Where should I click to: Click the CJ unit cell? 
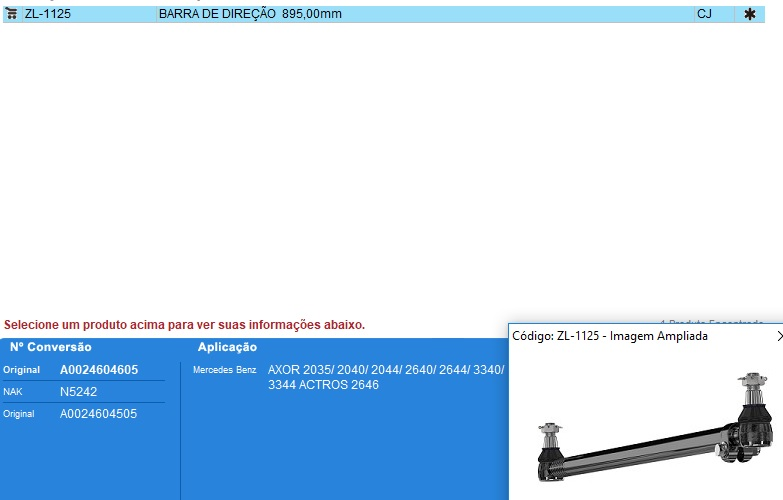tap(704, 15)
